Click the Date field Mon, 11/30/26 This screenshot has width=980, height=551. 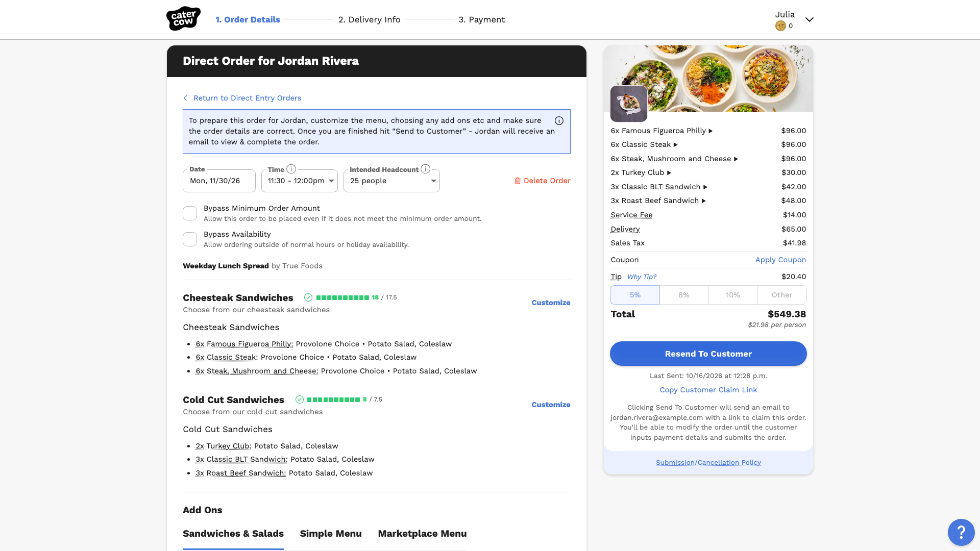[x=219, y=181]
